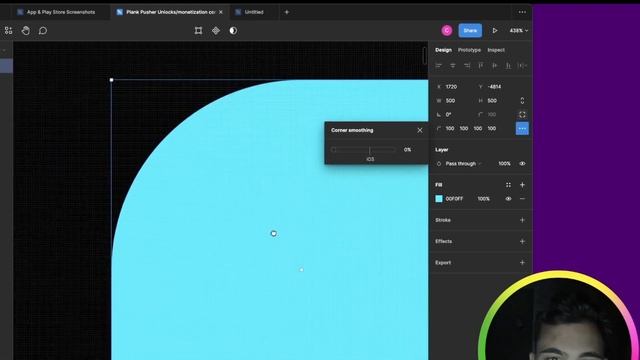
Task: Add a stroke with plus
Action: tap(522, 220)
